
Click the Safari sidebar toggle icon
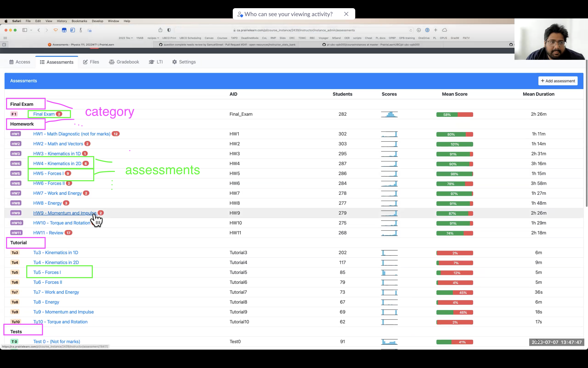pos(24,30)
